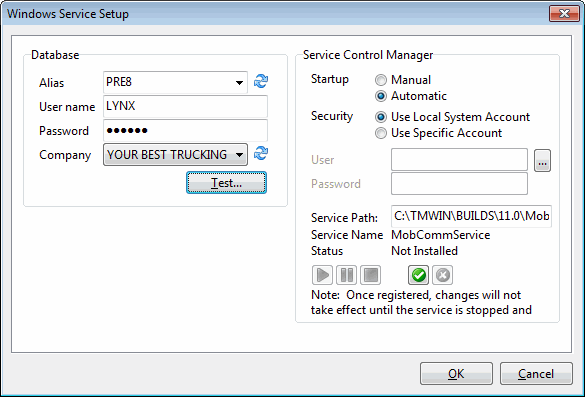This screenshot has width=585, height=397.
Task: Browse for a user with the ellipsis button
Action: point(542,160)
